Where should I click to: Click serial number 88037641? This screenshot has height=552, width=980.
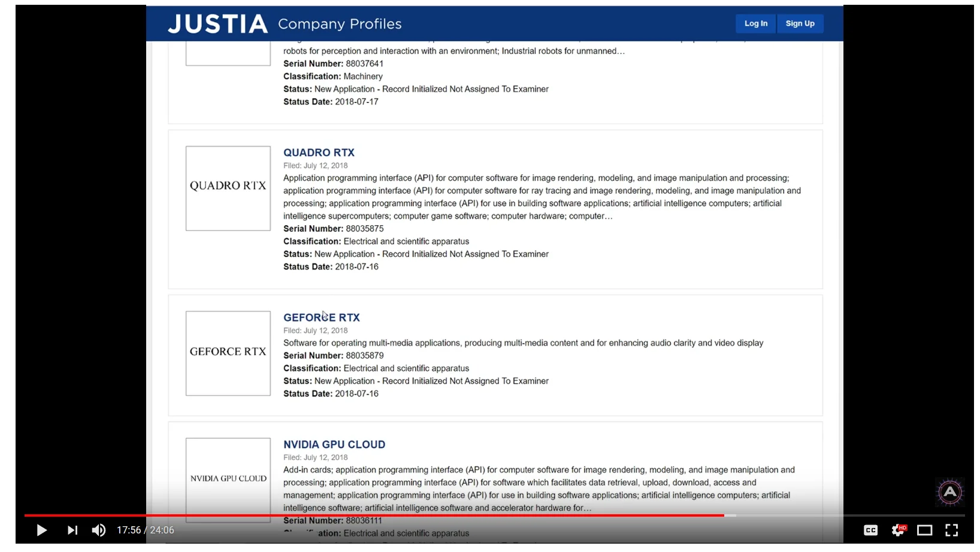coord(365,63)
